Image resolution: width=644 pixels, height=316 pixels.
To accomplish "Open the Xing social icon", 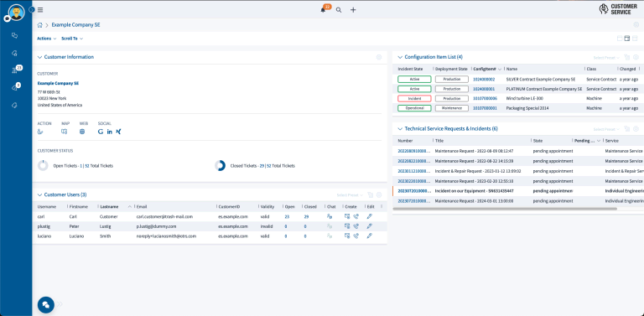I will pyautogui.click(x=118, y=132).
